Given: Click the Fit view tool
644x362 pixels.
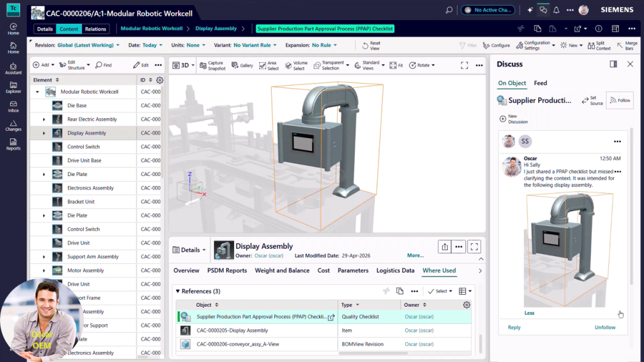Looking at the screenshot, I should 396,65.
